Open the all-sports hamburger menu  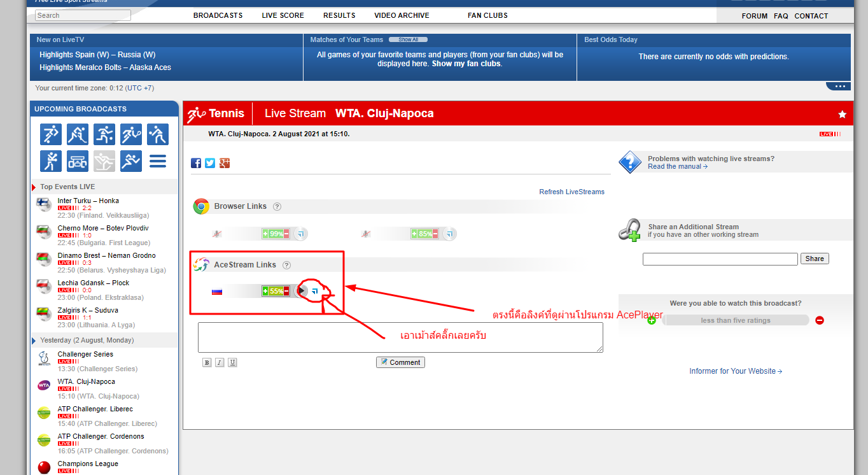(x=158, y=161)
